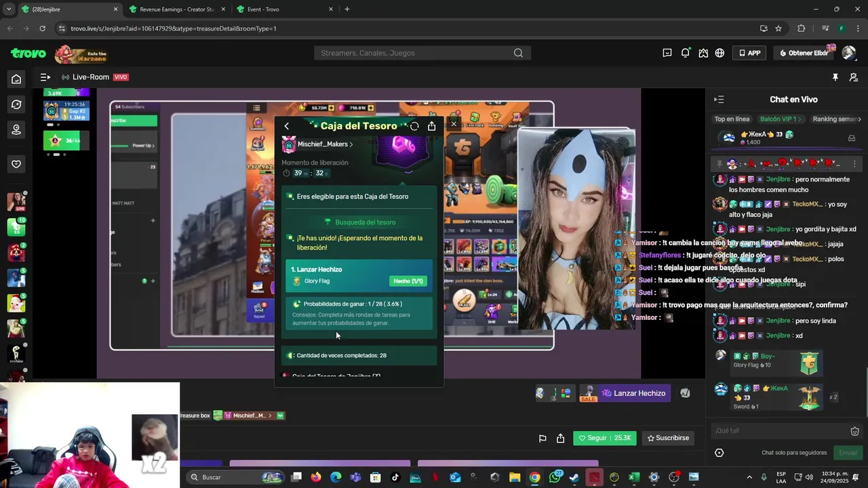Open Chrome tab search dropdown

click(8, 9)
